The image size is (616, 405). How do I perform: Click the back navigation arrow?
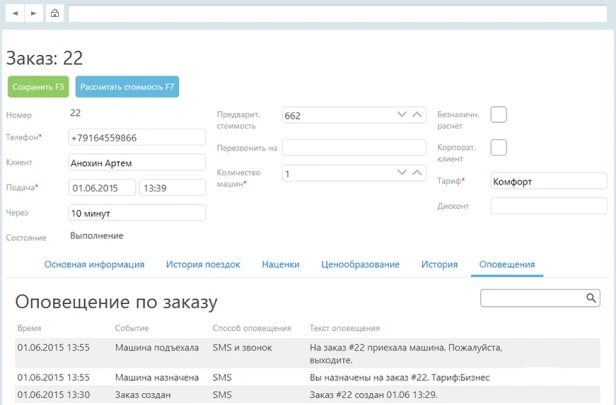15,14
